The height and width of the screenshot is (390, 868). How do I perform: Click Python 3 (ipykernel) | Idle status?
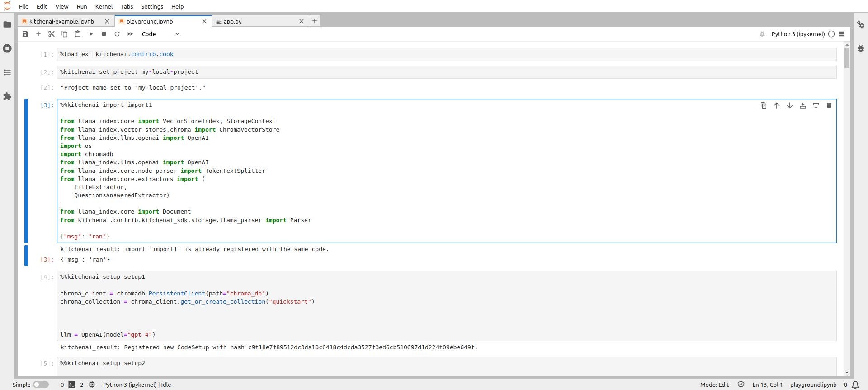[x=137, y=385]
